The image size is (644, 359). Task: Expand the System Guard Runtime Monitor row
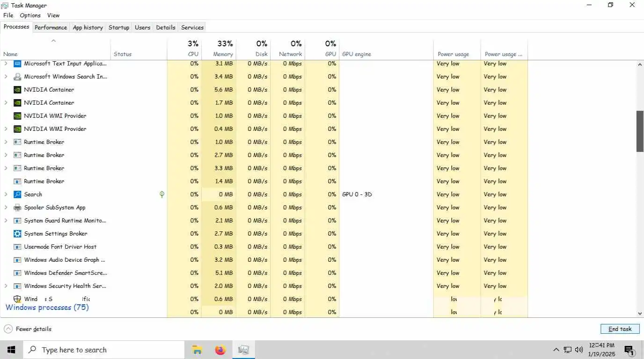coord(6,221)
